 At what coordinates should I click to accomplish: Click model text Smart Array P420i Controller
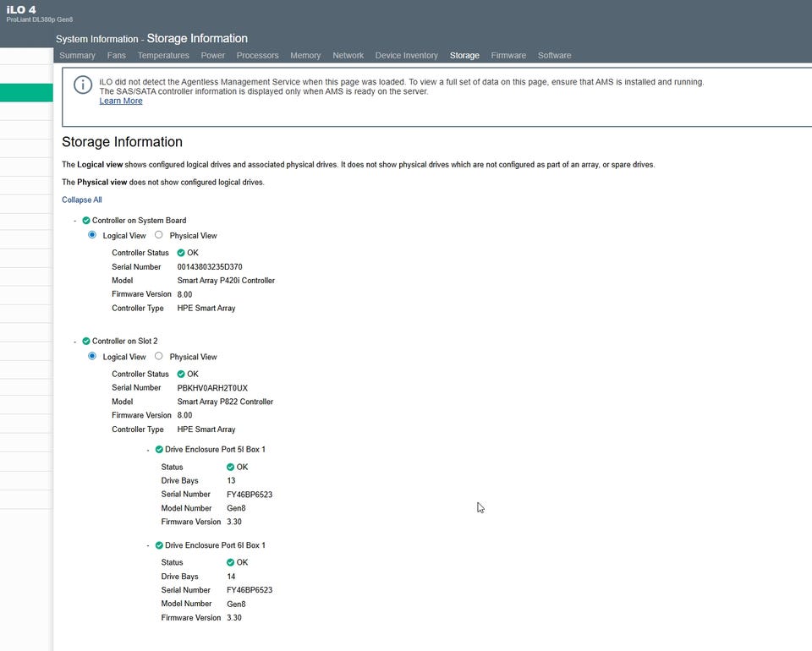226,281
